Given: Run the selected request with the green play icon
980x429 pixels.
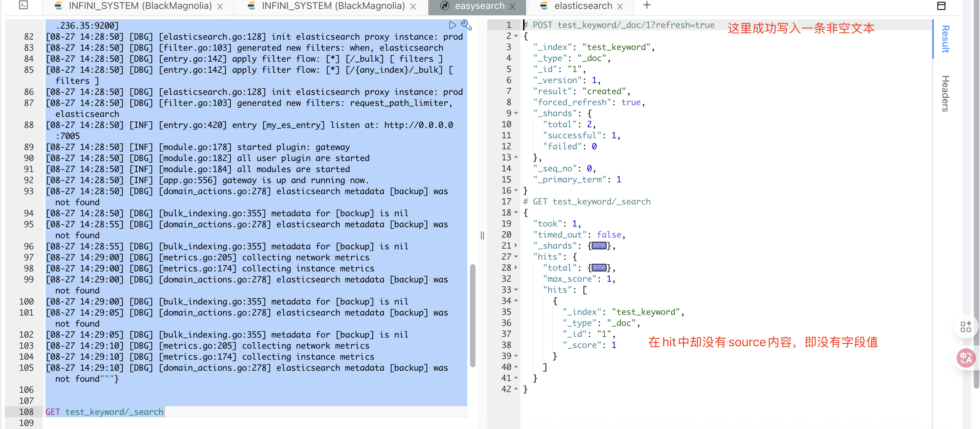Looking at the screenshot, I should click(x=452, y=25).
